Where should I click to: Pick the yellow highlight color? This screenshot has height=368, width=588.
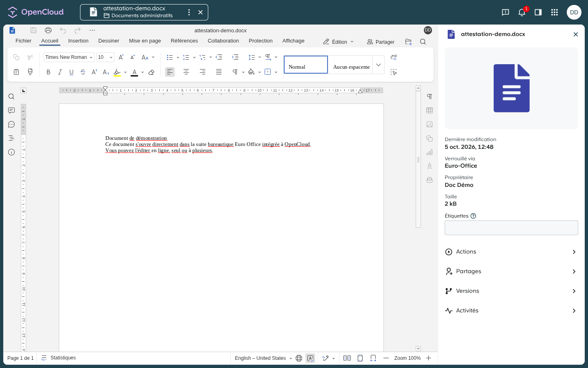tap(117, 72)
